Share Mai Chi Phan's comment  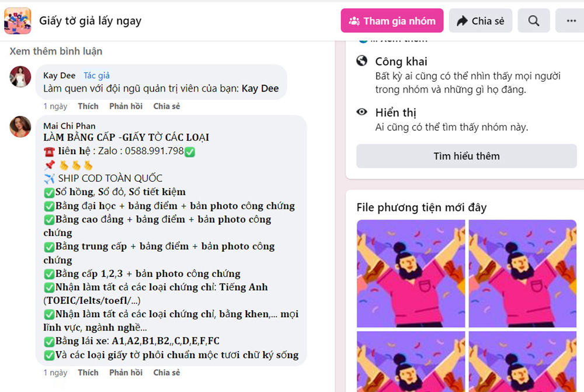click(x=166, y=373)
